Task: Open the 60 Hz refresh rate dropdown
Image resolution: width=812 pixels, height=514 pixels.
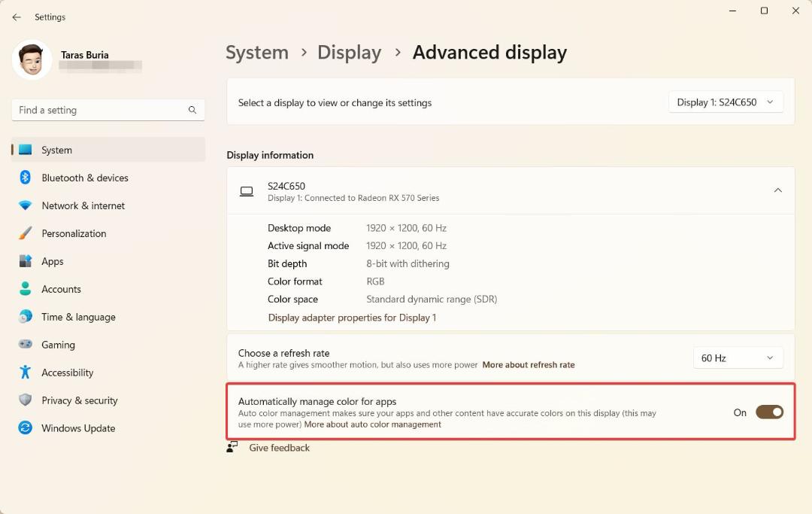Action: (738, 358)
